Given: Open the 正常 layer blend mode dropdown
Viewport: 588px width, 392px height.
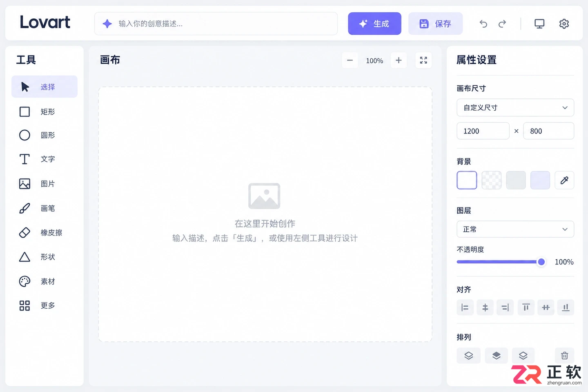Looking at the screenshot, I should [515, 229].
